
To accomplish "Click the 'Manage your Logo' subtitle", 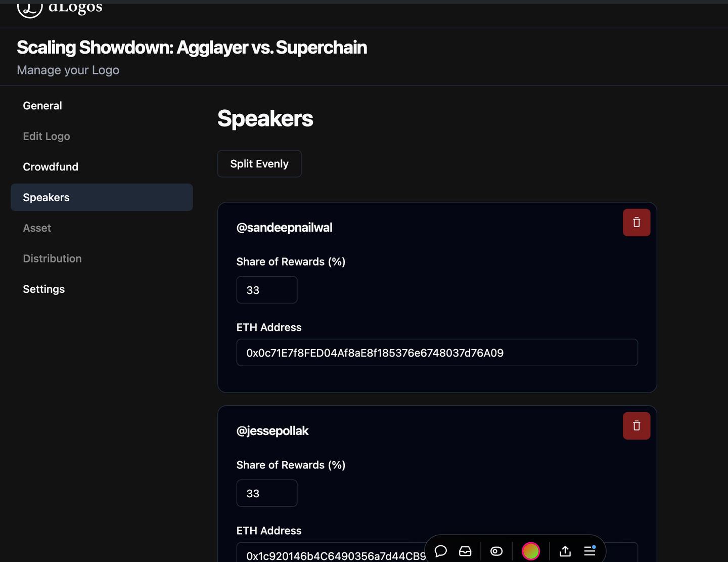I will (68, 70).
